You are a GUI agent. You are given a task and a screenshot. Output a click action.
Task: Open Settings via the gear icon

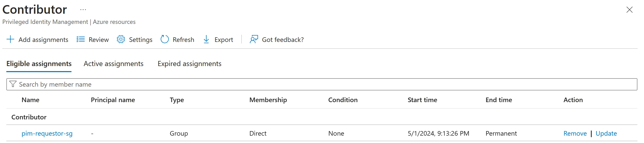[121, 39]
